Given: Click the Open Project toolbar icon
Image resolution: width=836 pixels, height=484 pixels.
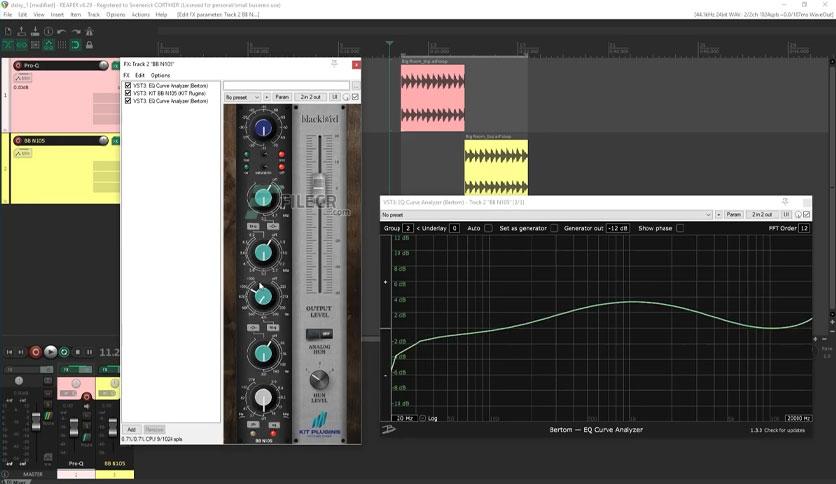Looking at the screenshot, I should click(x=21, y=31).
